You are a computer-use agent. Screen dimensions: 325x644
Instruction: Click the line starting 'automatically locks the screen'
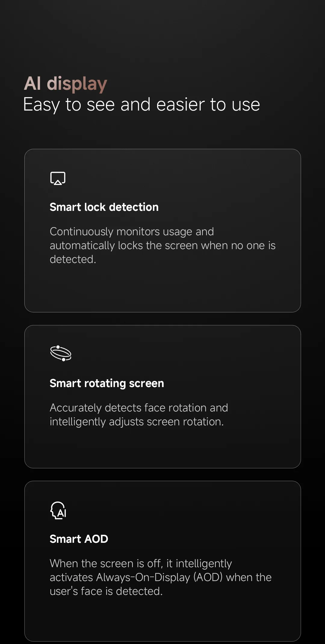[162, 245]
